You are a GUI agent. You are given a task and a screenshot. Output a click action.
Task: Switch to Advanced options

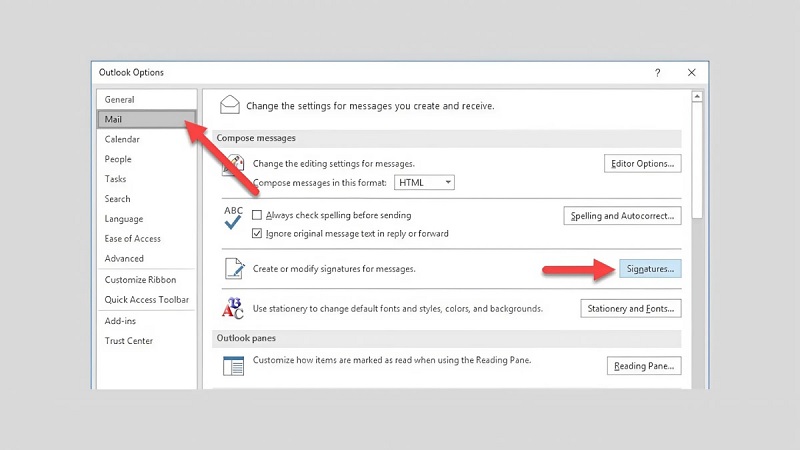pos(146,258)
